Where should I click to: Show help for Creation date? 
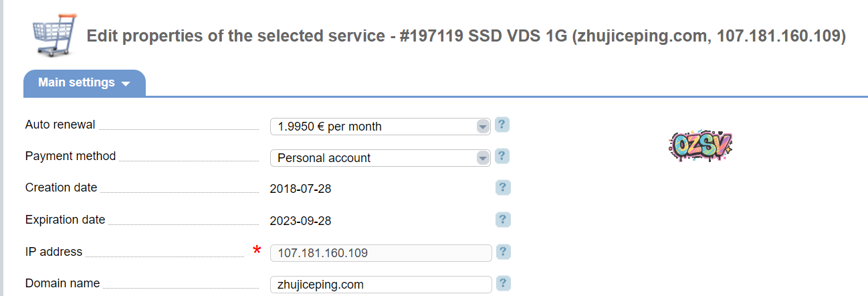503,188
